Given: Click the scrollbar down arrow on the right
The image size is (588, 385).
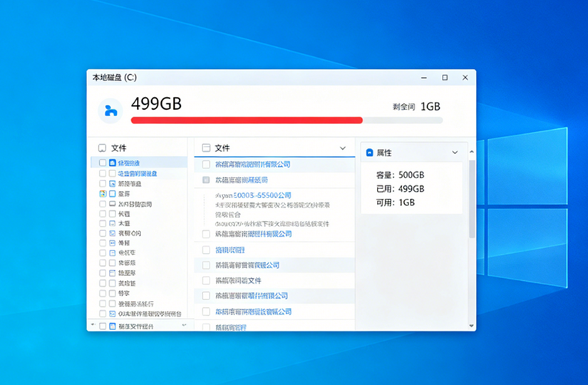Looking at the screenshot, I should 472,326.
